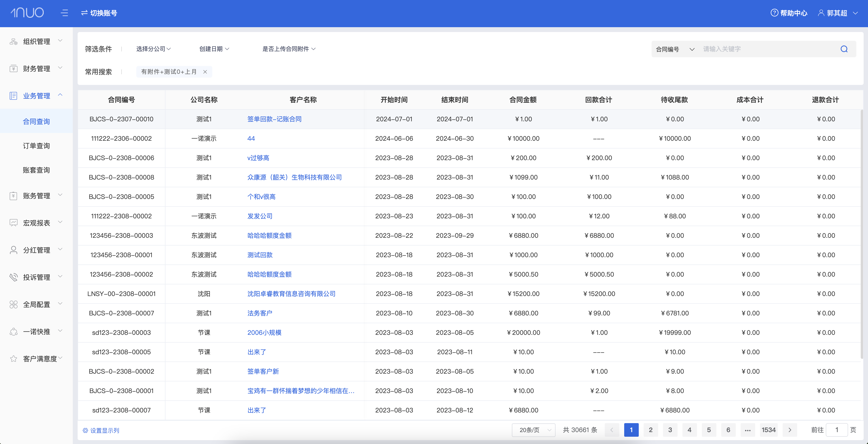
Task: Remove the 有附件+测试0+上月 saved search tag
Action: coord(205,72)
